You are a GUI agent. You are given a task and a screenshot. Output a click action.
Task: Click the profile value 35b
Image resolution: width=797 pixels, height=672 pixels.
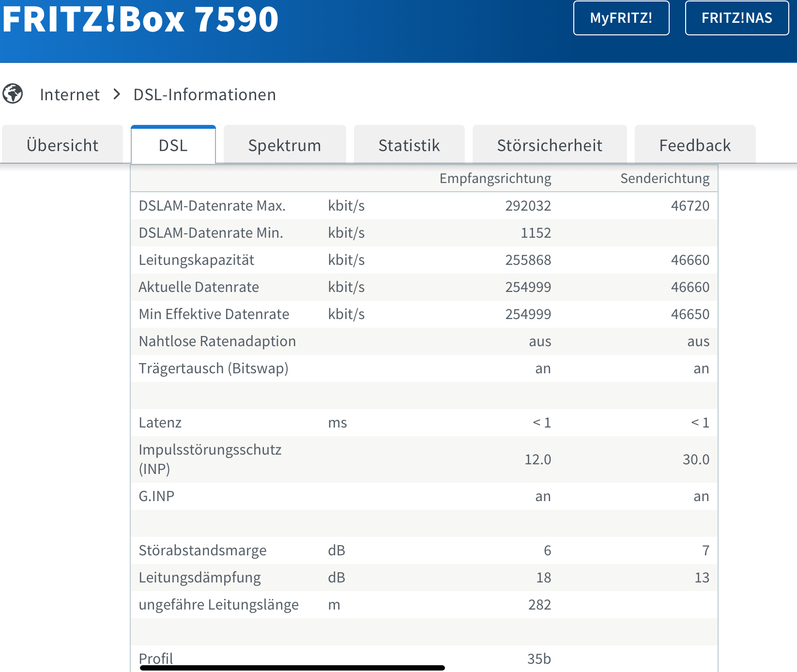coord(539,659)
